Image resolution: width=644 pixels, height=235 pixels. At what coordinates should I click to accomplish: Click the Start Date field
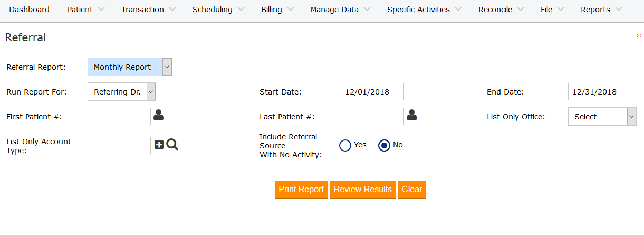coord(372,92)
